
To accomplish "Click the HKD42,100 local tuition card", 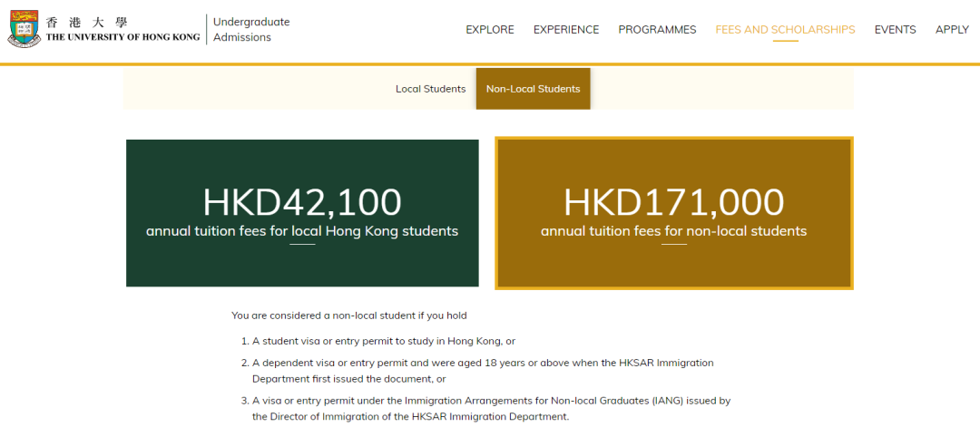I will pos(302,213).
